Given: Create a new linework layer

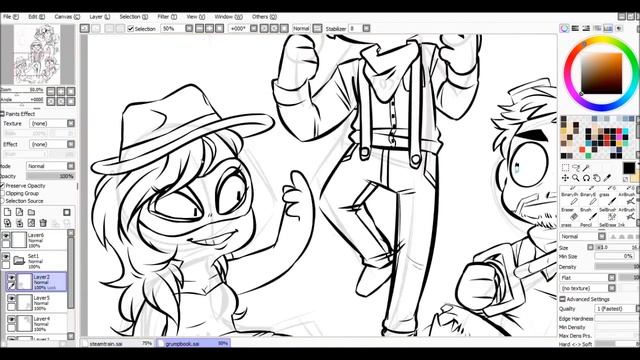Looking at the screenshot, I should click(20, 212).
